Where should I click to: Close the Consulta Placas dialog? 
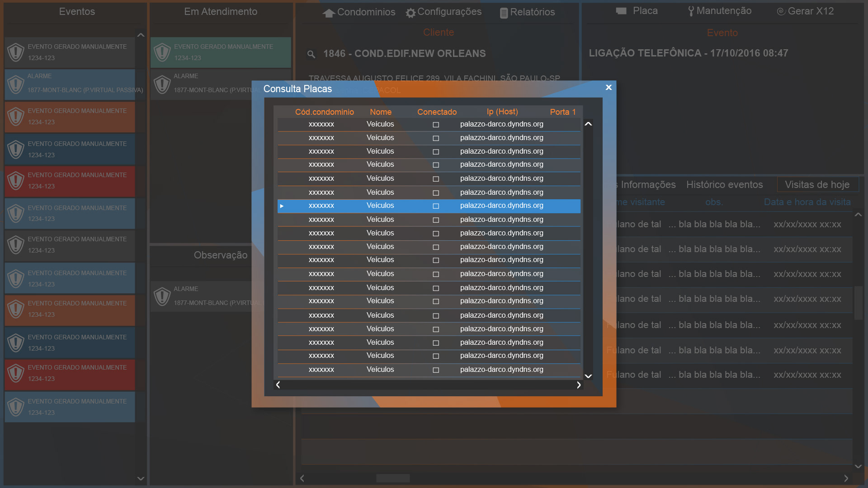click(x=609, y=87)
